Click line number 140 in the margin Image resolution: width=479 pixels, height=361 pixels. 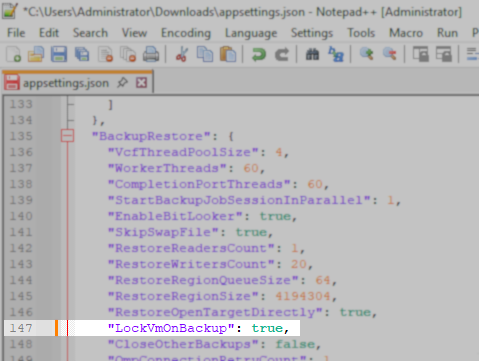tap(21, 216)
